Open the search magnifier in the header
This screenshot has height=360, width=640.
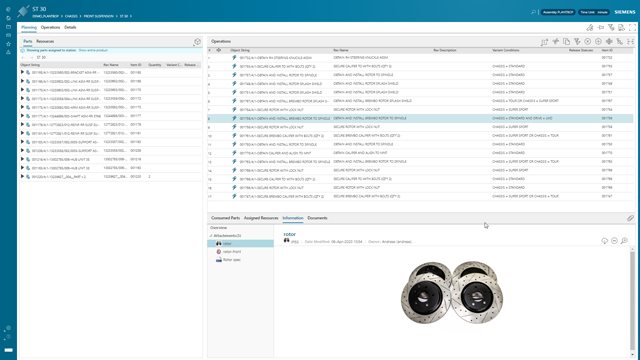pyautogui.click(x=533, y=12)
